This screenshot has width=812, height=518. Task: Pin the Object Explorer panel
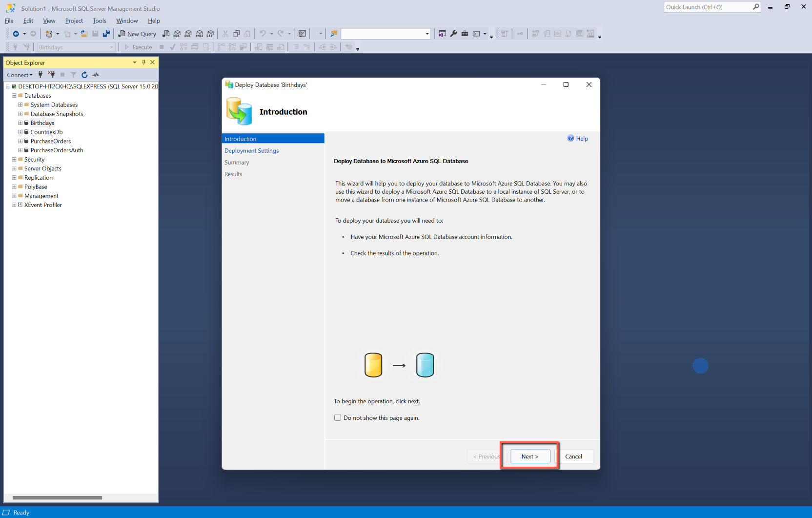(x=143, y=62)
